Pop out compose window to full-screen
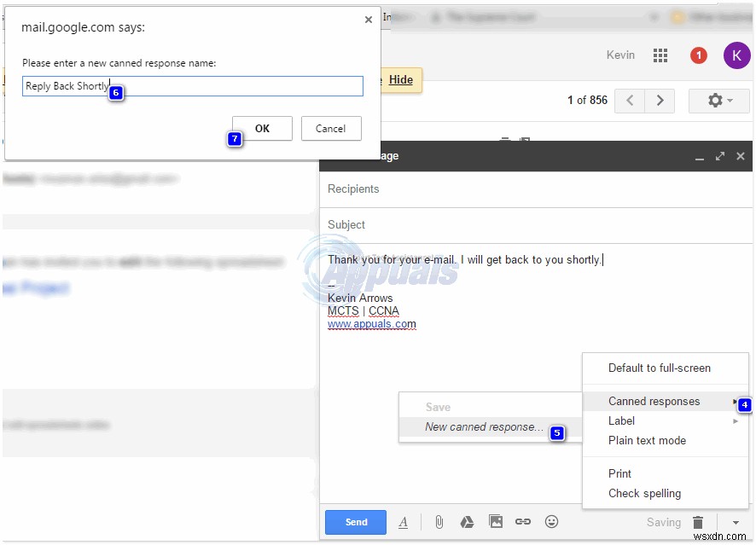The height and width of the screenshot is (545, 756). [721, 156]
